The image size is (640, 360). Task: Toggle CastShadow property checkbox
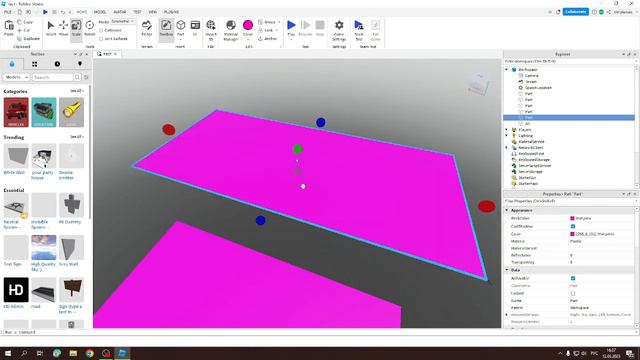[x=573, y=226]
